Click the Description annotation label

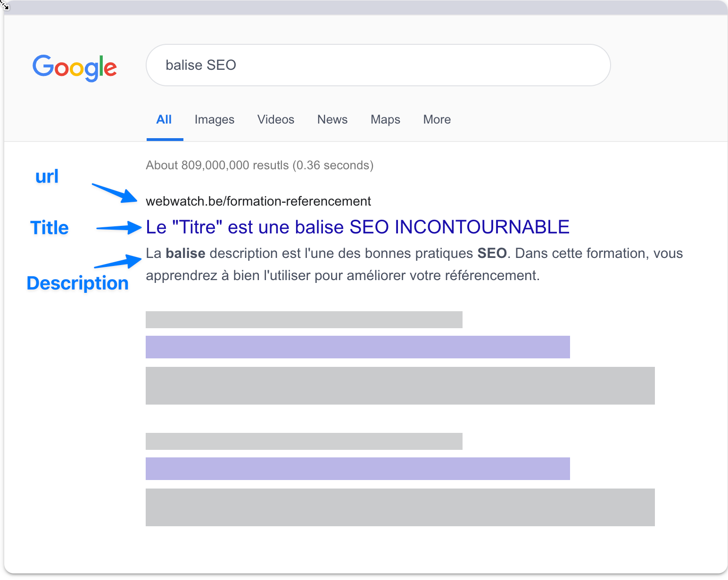coord(78,283)
